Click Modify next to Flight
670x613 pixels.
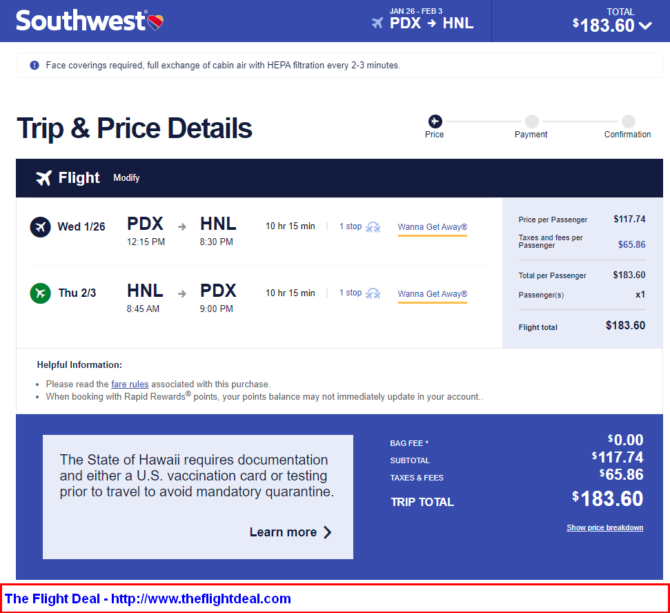[x=126, y=178]
